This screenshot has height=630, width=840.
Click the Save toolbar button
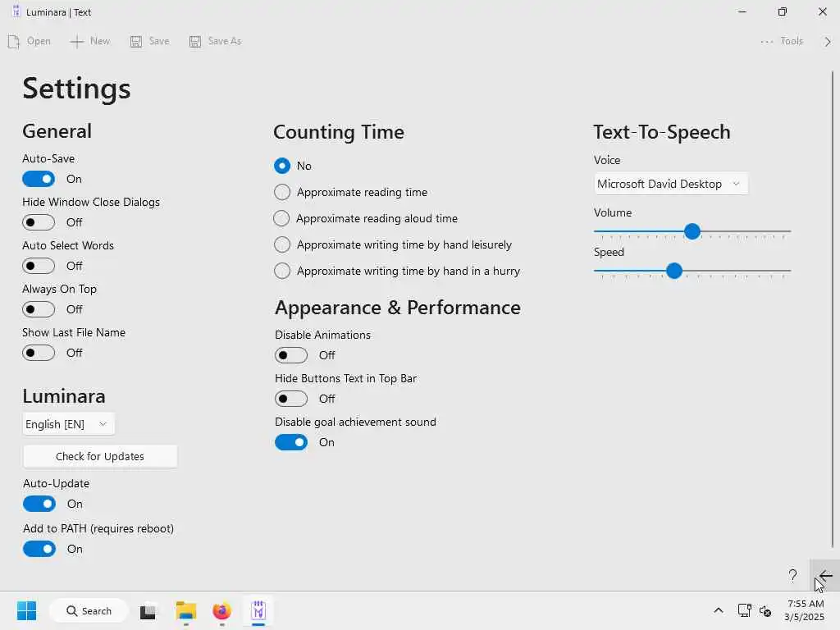click(149, 41)
